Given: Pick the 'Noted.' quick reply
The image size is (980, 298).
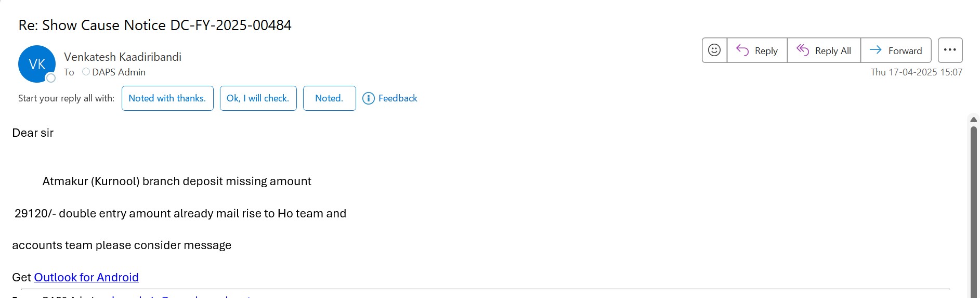Looking at the screenshot, I should (x=329, y=98).
